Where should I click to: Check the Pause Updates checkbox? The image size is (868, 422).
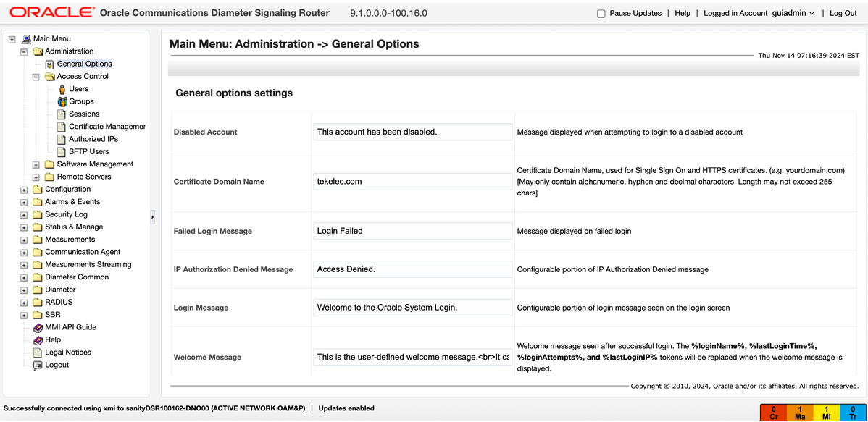click(601, 14)
